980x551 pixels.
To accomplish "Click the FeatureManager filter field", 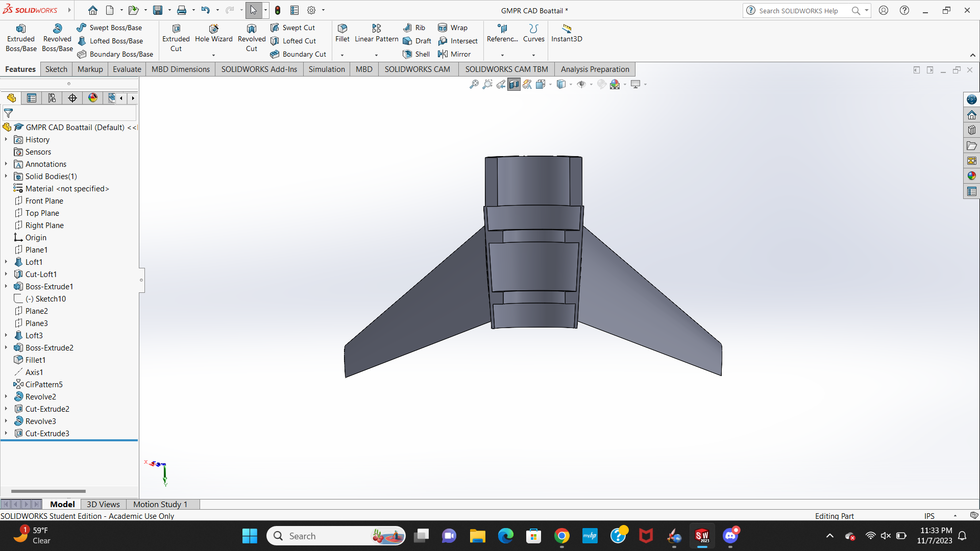I will click(69, 113).
